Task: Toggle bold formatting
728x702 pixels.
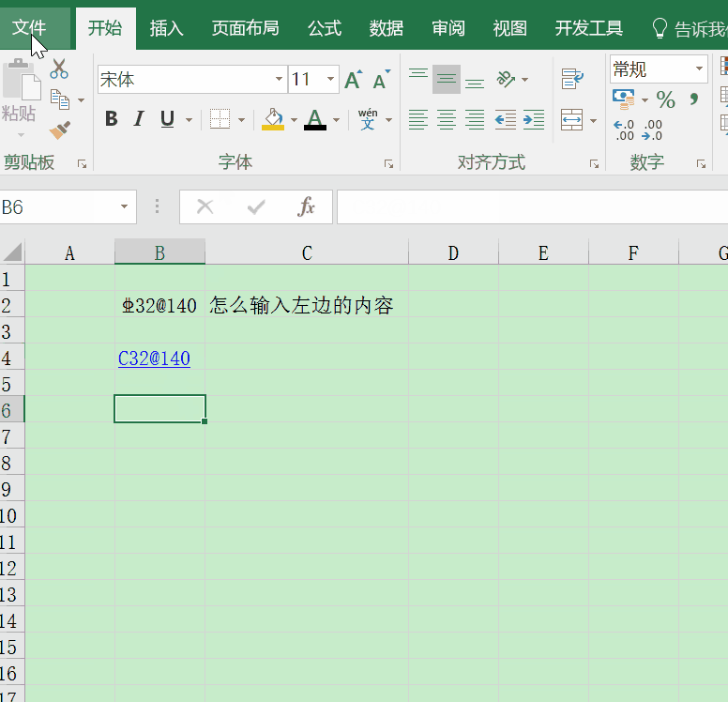Action: coord(112,119)
